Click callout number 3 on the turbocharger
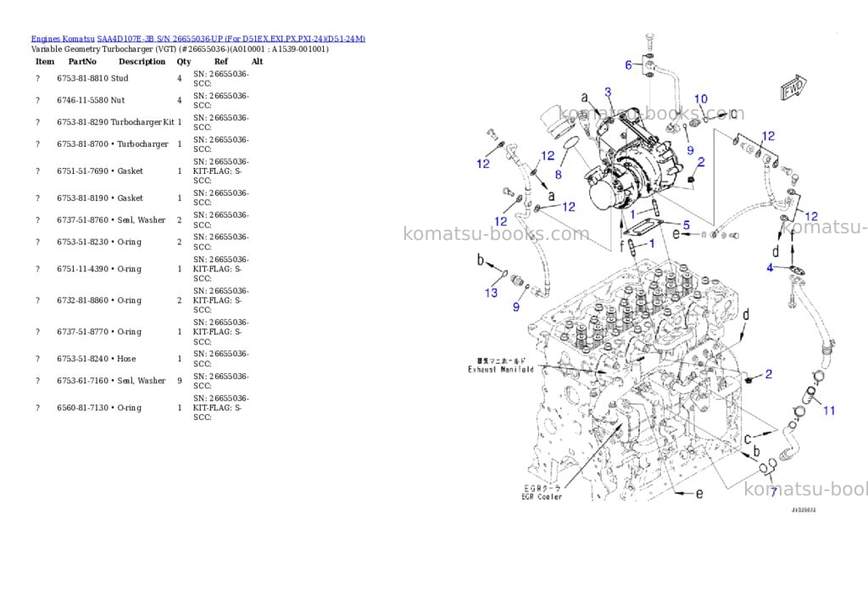 pyautogui.click(x=608, y=92)
